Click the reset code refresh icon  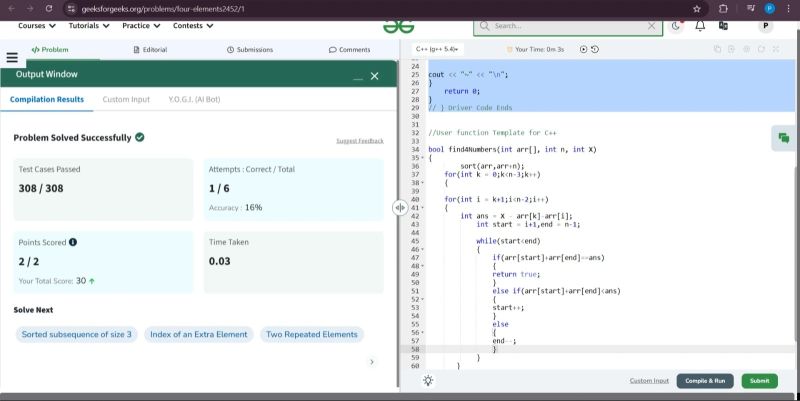click(761, 49)
